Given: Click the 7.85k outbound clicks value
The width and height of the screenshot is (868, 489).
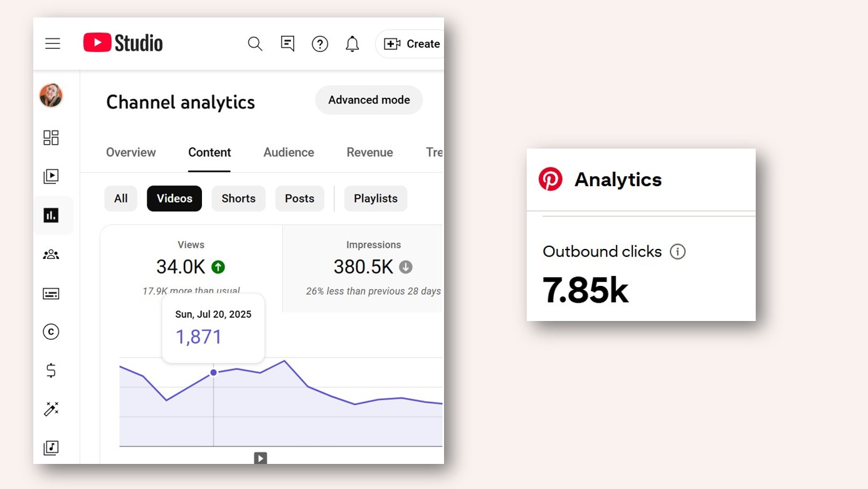Looking at the screenshot, I should [x=585, y=290].
